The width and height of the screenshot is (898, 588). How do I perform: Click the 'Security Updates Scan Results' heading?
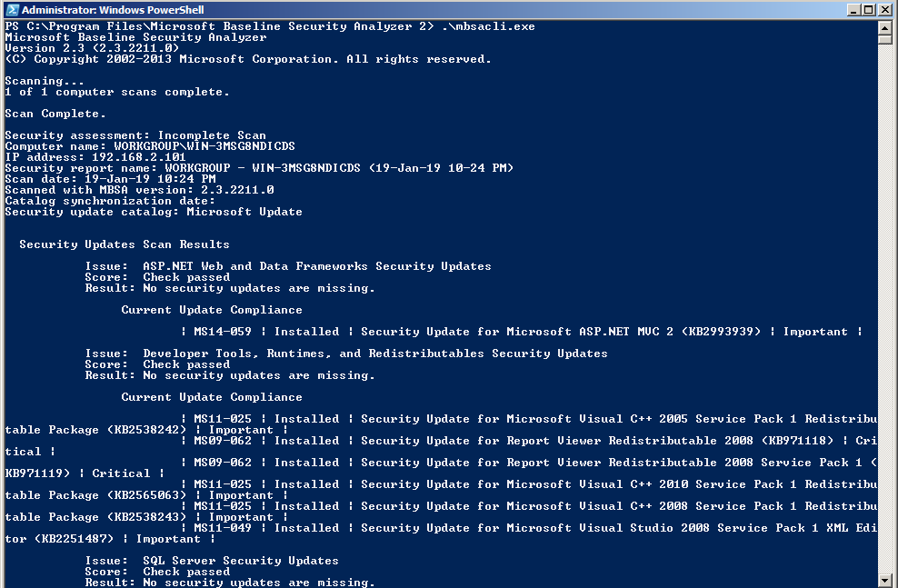[125, 244]
